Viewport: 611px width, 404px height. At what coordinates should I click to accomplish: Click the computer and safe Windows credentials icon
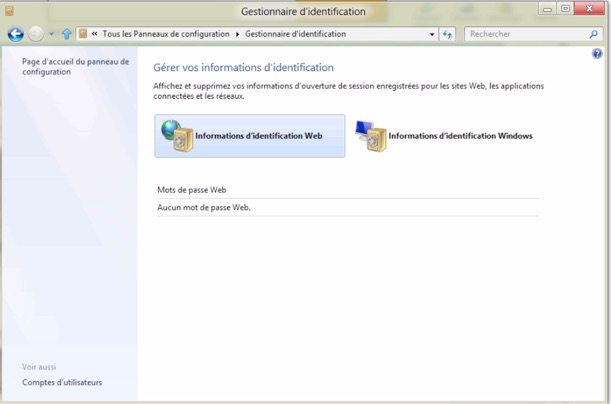[371, 136]
